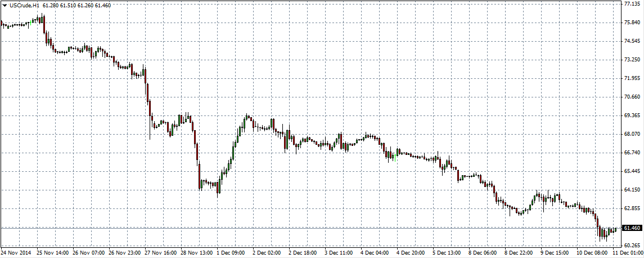Image resolution: width=644 pixels, height=258 pixels.
Task: Click price axis label 73.250
Action: [x=632, y=60]
